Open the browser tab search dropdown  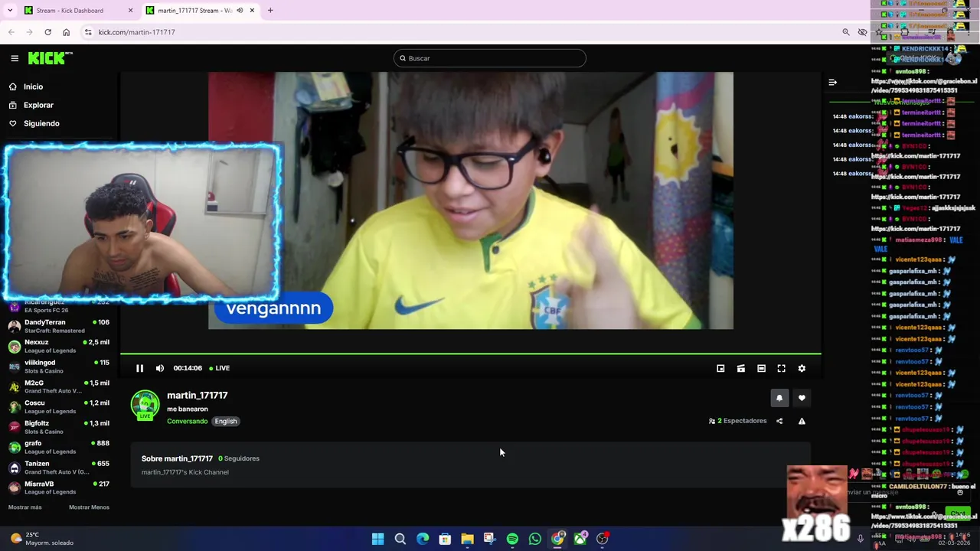10,11
